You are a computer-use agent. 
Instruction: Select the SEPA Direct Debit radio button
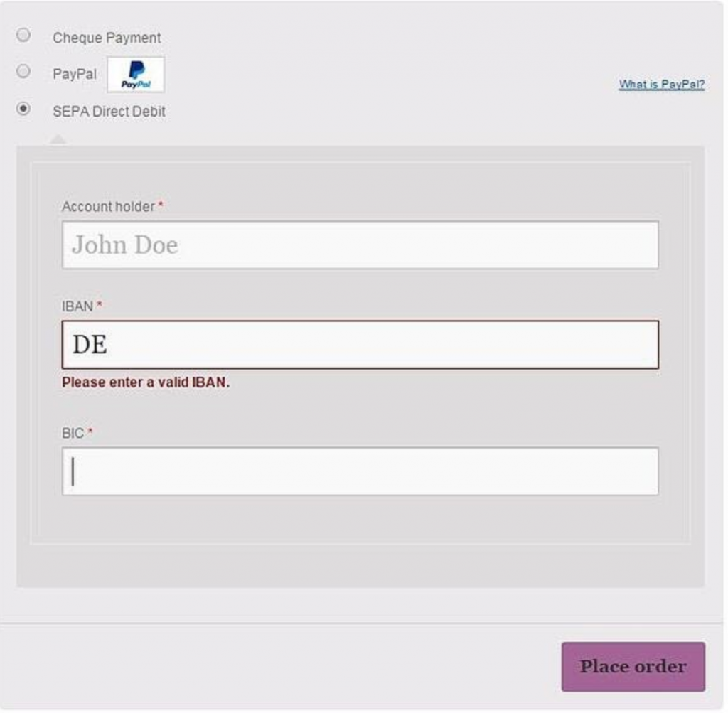click(x=23, y=109)
